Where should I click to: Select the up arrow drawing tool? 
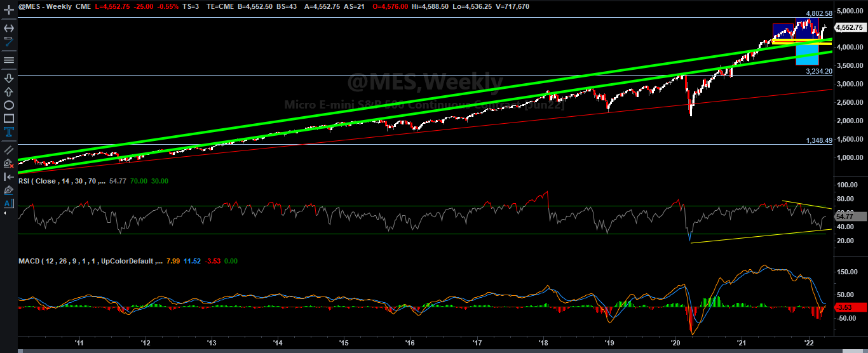(9, 91)
